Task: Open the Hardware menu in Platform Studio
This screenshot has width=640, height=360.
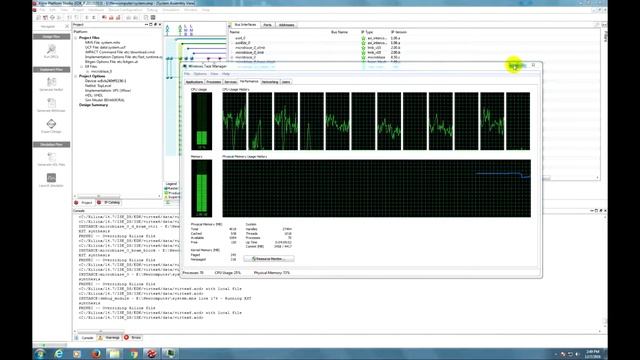Action: 96,10
